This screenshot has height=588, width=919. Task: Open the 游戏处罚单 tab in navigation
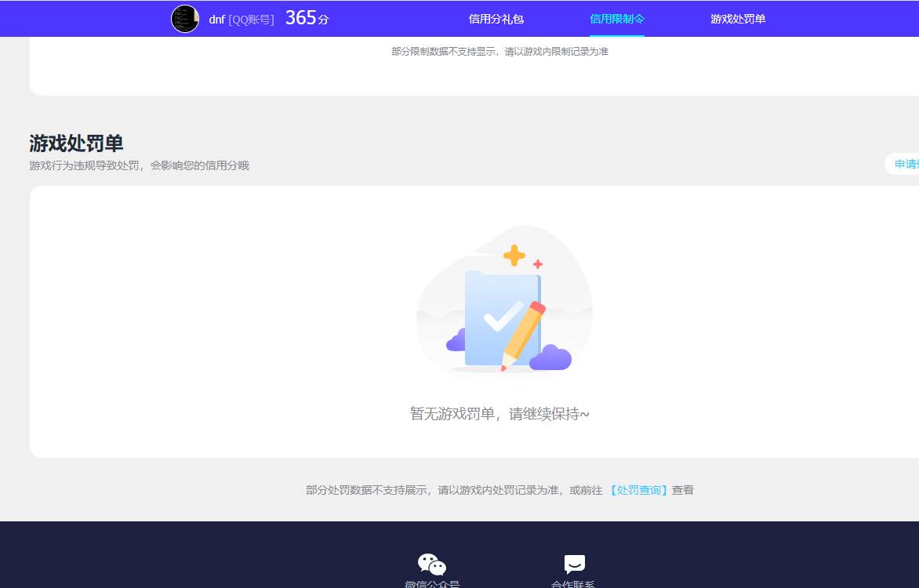click(737, 19)
